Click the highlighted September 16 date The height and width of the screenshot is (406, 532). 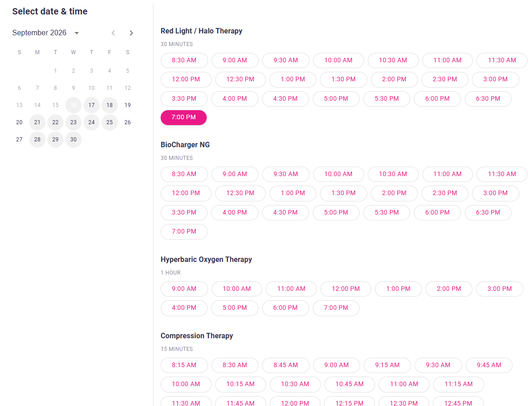coord(73,105)
